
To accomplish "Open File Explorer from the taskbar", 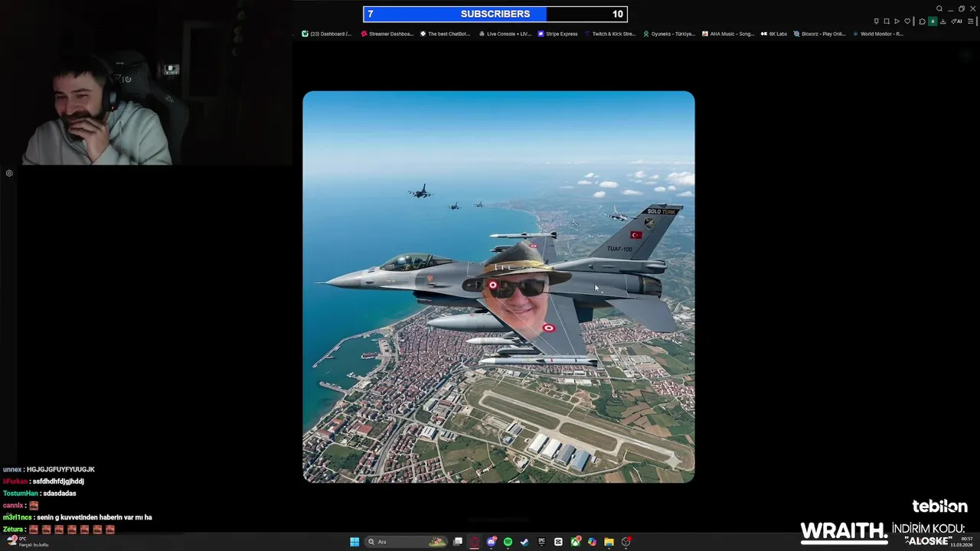I will click(609, 542).
